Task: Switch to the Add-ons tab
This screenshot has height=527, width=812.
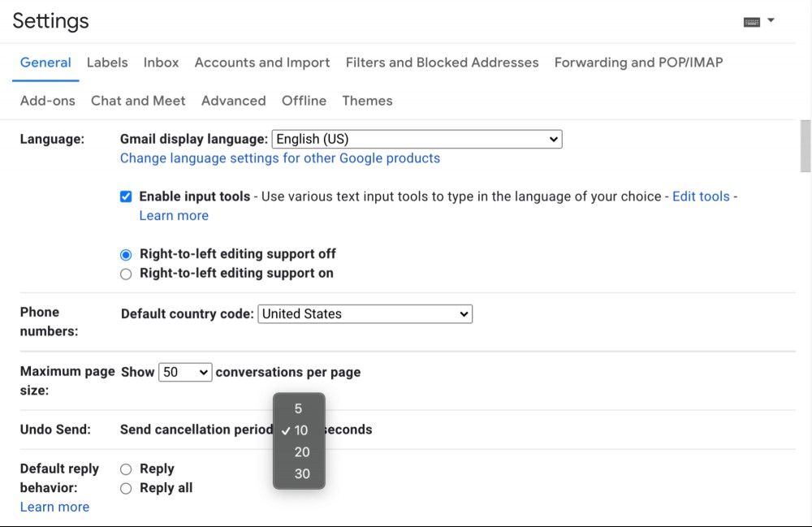Action: click(48, 101)
